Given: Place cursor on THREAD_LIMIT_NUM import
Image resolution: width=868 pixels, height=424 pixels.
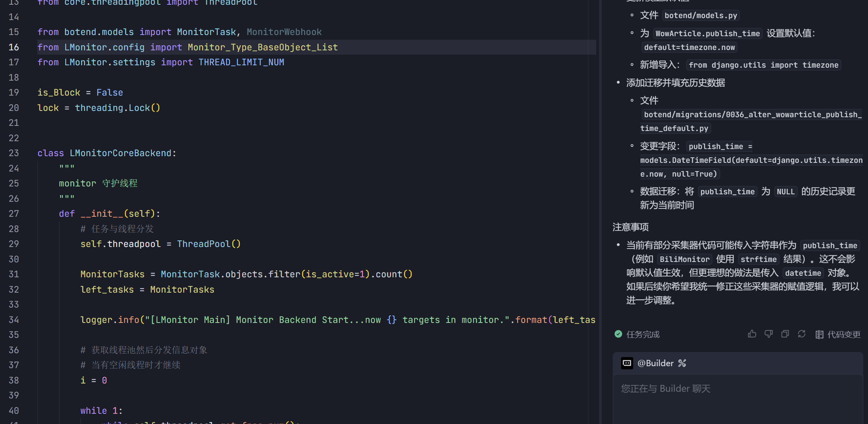Looking at the screenshot, I should [x=241, y=62].
